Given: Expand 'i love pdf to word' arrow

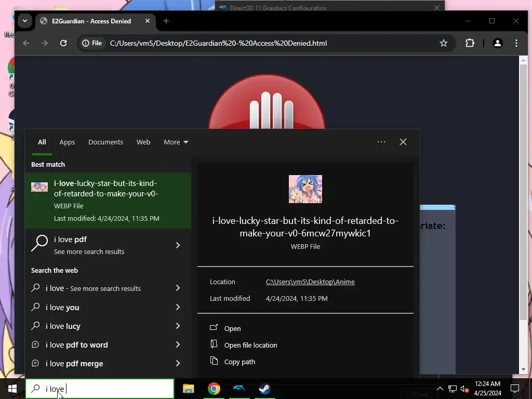Looking at the screenshot, I should [178, 345].
